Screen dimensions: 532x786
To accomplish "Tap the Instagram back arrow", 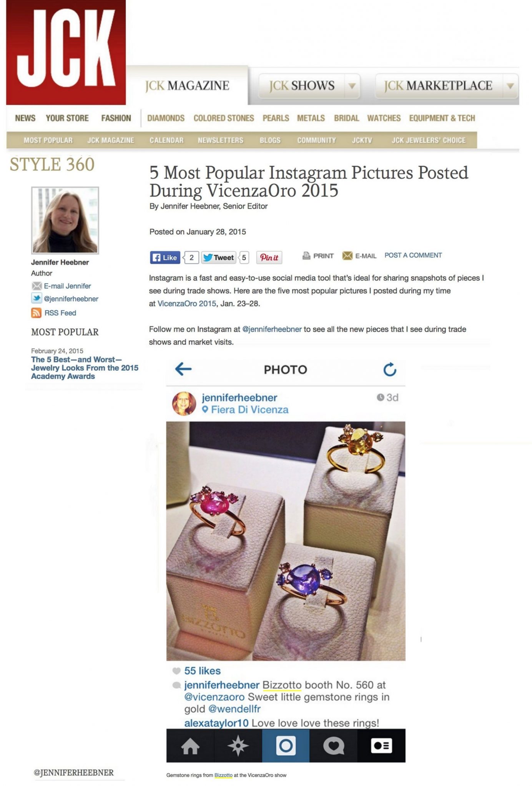I will click(183, 369).
